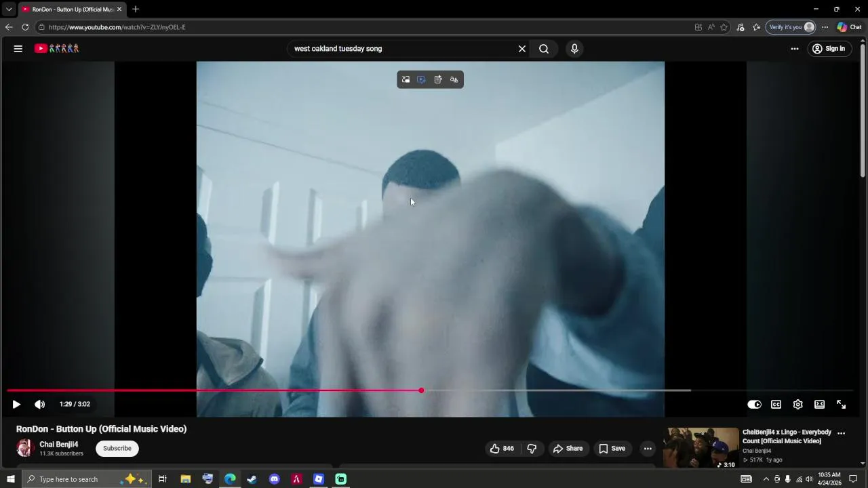Click the taskbar search box
The image size is (868, 488).
pos(87,479)
